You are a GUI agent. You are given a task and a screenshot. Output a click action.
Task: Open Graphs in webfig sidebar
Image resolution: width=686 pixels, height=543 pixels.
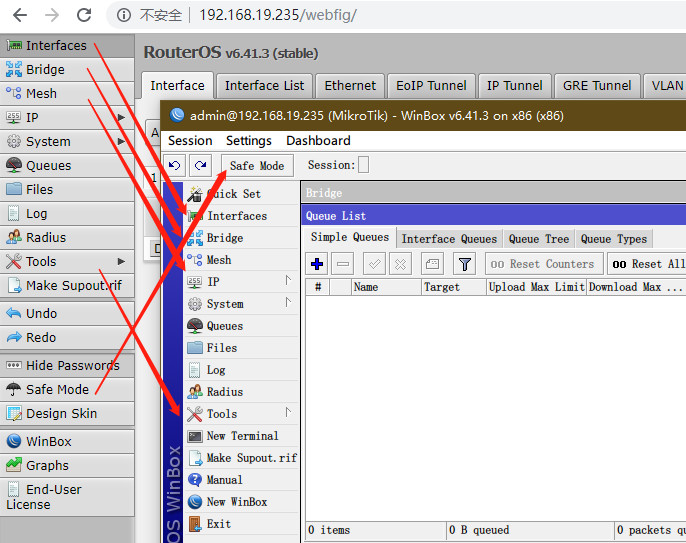point(67,466)
